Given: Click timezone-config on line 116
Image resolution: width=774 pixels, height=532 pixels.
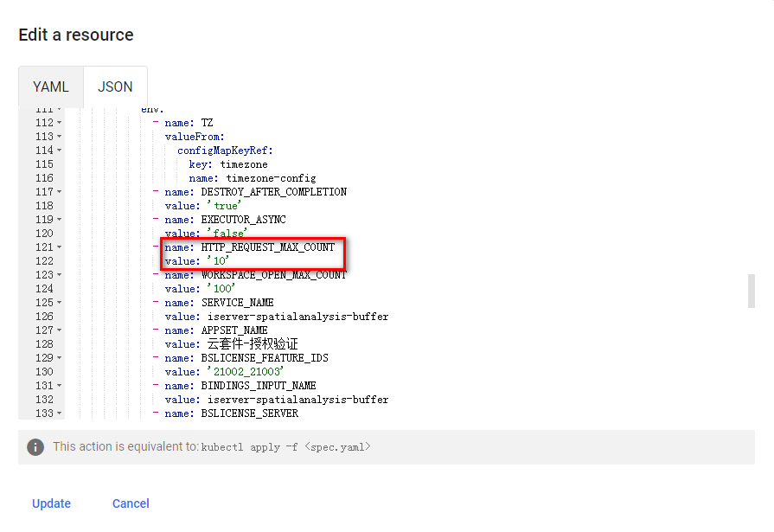Looking at the screenshot, I should tap(271, 178).
